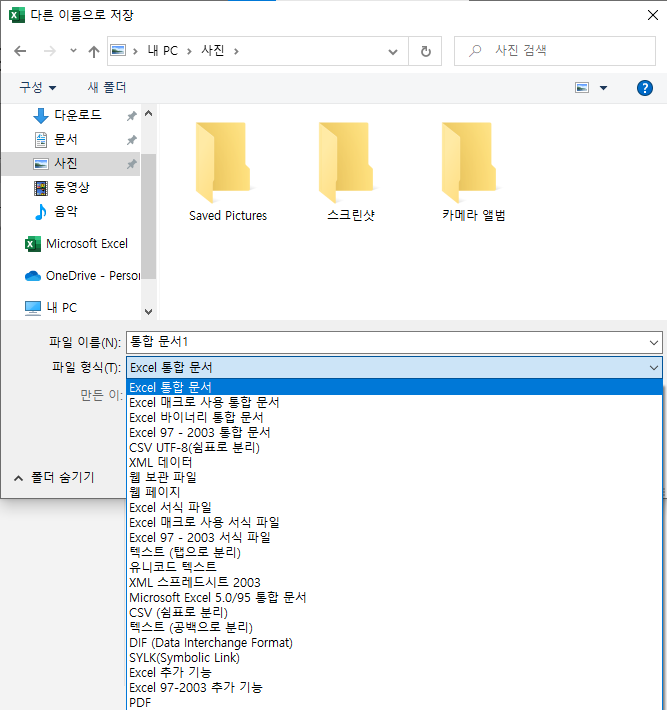
Task: Click the 사진 검색 search field
Action: pyautogui.click(x=555, y=51)
